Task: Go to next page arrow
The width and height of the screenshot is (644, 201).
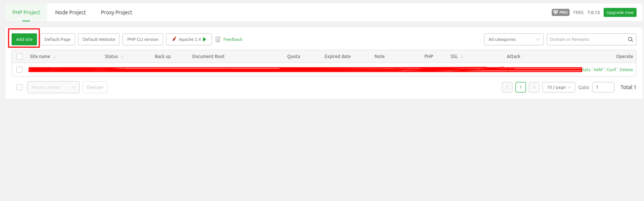Action: coord(534,87)
